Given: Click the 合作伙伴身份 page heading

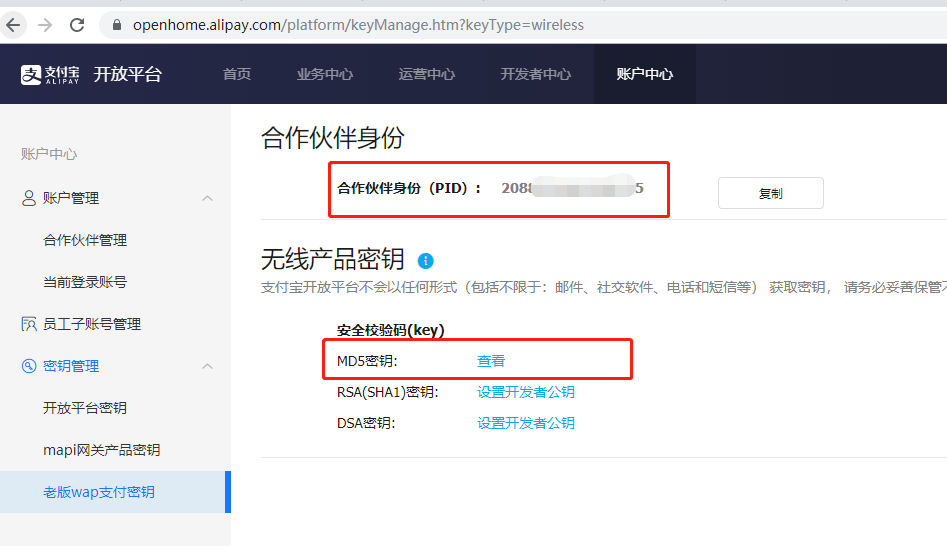Looking at the screenshot, I should coord(333,138).
